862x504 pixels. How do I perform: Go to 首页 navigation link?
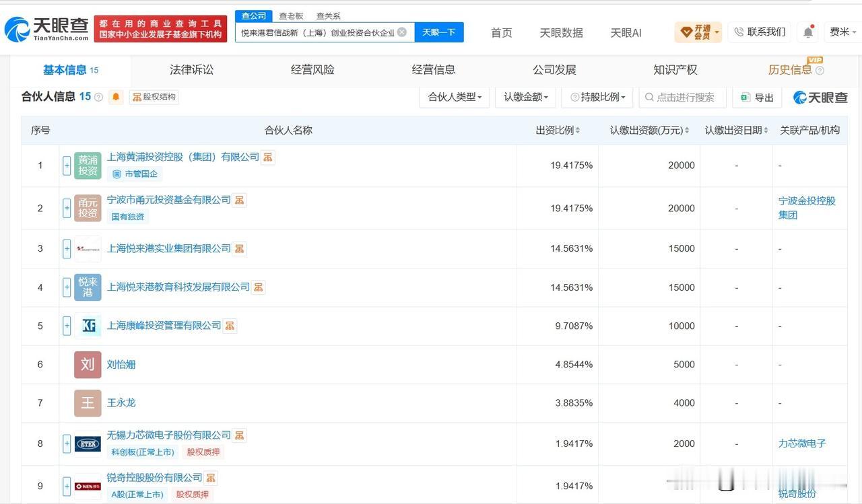point(501,32)
